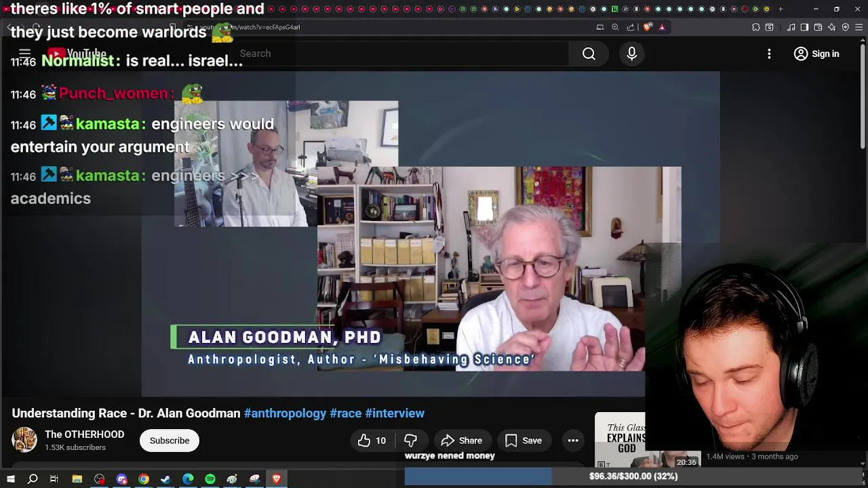The height and width of the screenshot is (488, 868).
Task: Click Brave Shields lion icon in address bar
Action: point(647,27)
